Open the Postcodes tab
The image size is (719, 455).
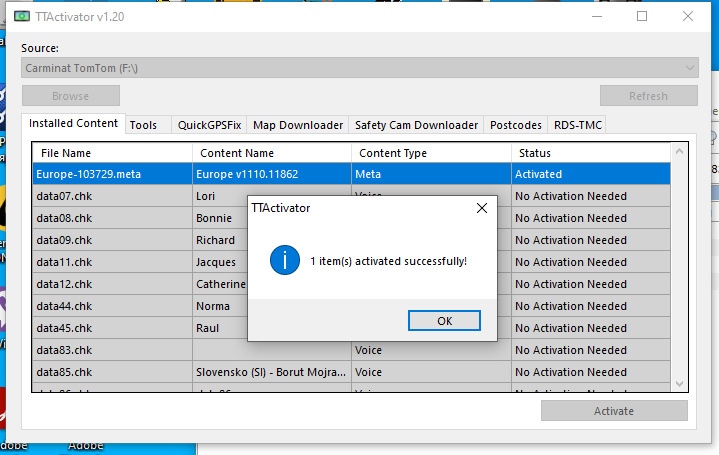click(516, 125)
